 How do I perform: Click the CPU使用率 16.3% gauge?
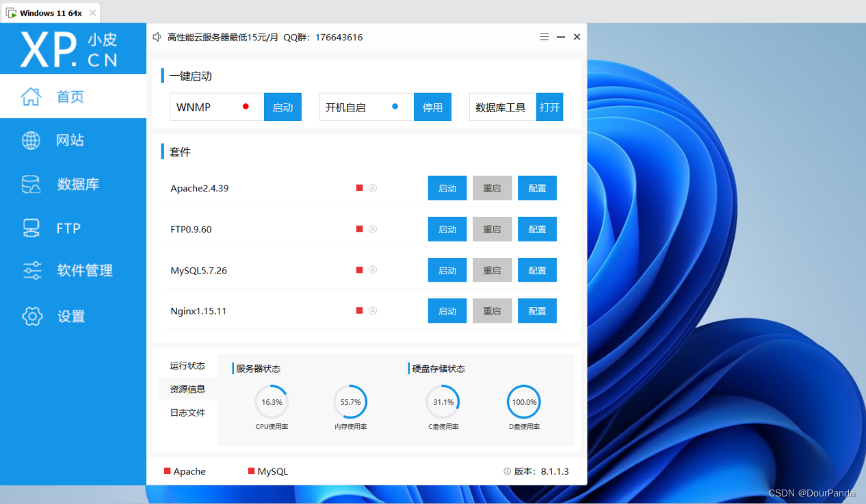272,402
